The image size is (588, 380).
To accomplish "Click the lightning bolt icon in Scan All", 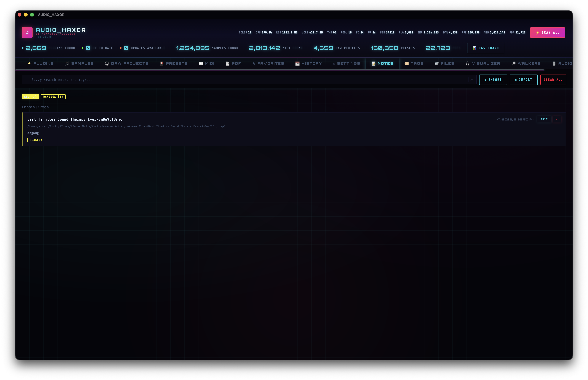I will click(538, 33).
